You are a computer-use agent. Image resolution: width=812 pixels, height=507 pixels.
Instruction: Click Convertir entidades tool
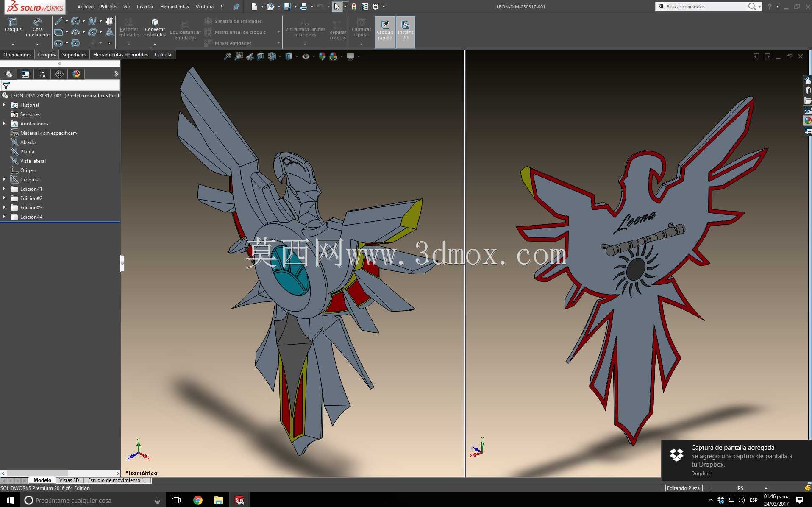(x=155, y=28)
